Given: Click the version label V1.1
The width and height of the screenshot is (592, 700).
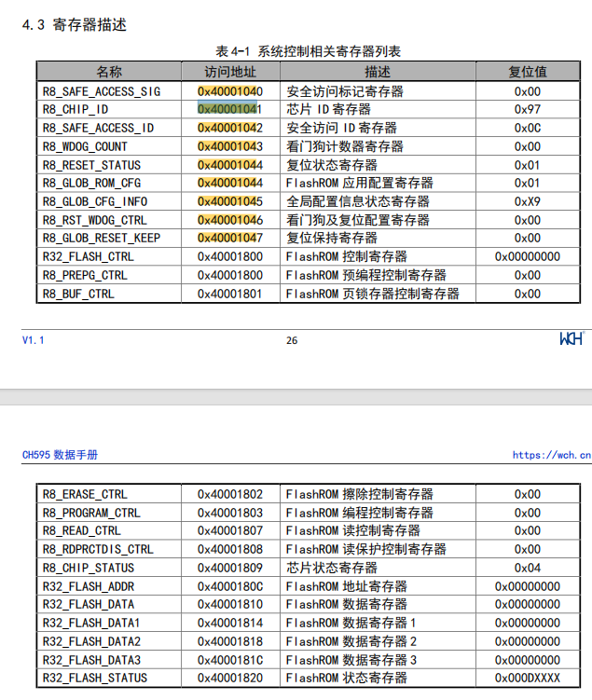Looking at the screenshot, I should point(33,340).
